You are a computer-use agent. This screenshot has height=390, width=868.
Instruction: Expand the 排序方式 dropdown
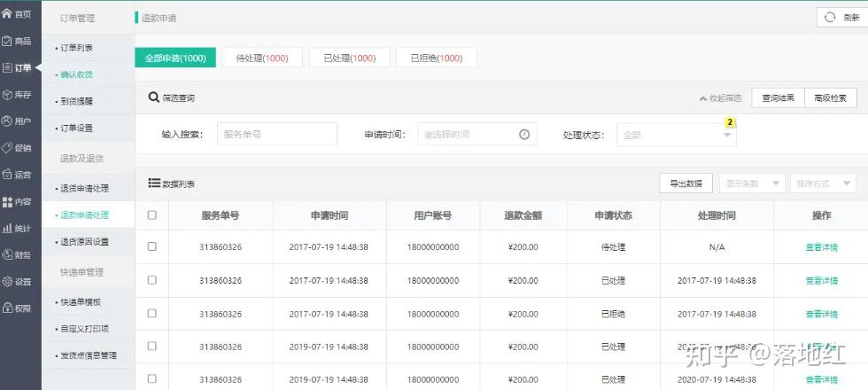pyautogui.click(x=823, y=183)
